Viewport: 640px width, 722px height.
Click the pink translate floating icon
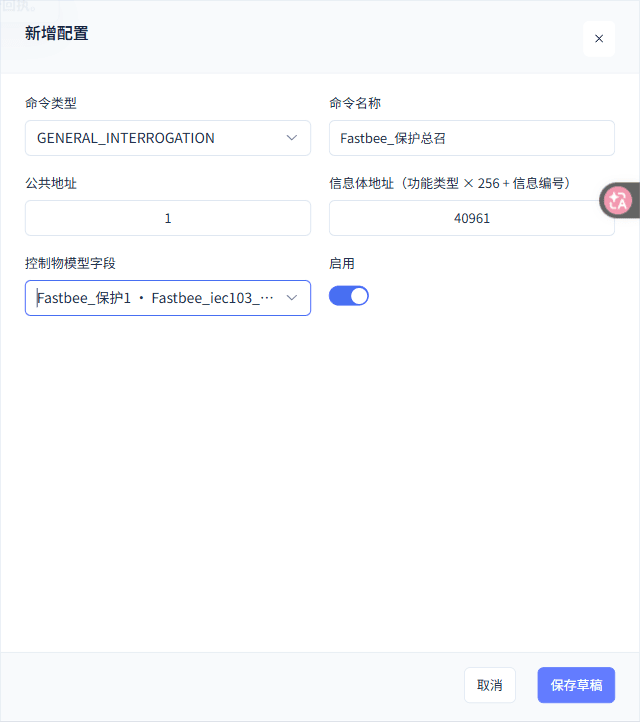617,200
